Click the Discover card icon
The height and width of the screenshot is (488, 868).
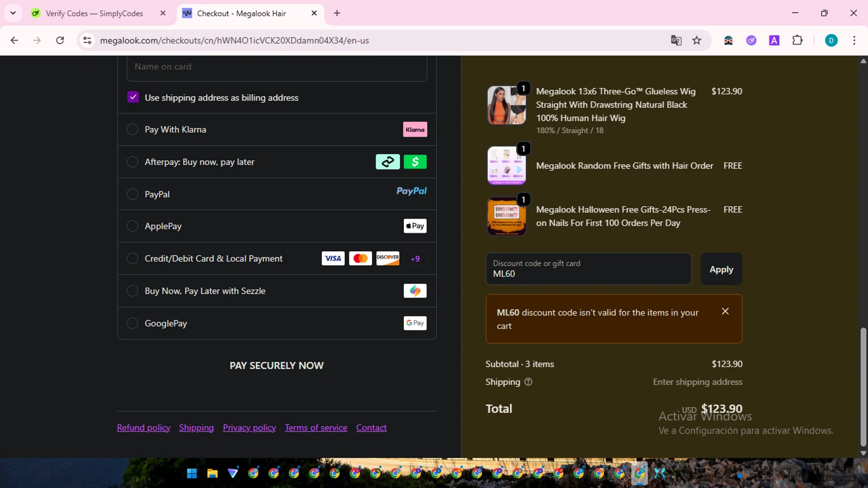(x=388, y=259)
